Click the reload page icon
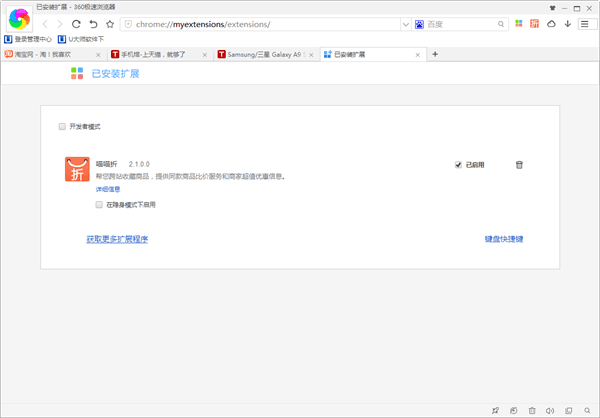The width and height of the screenshot is (600, 418). coord(76,23)
